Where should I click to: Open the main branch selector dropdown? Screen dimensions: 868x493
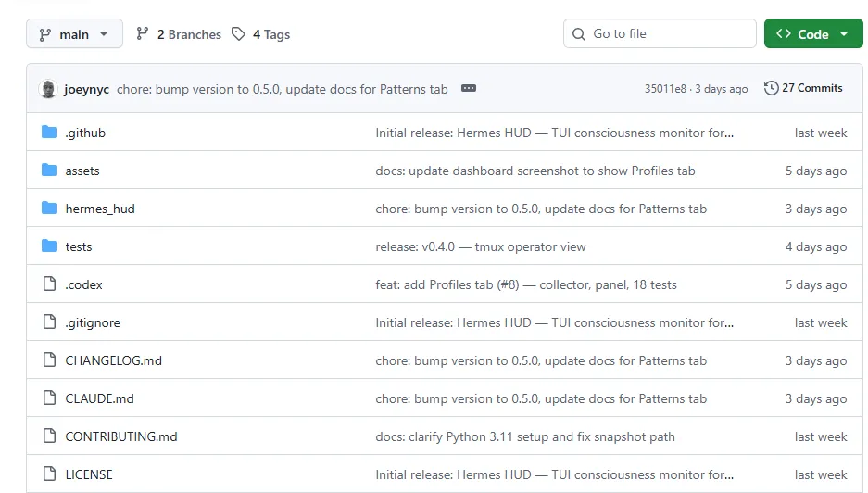click(x=74, y=34)
